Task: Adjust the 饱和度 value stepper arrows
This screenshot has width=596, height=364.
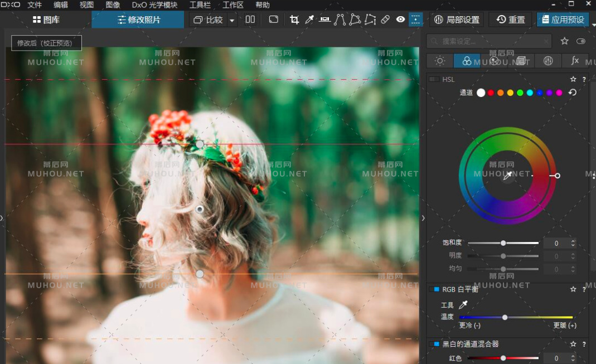Action: coord(573,243)
